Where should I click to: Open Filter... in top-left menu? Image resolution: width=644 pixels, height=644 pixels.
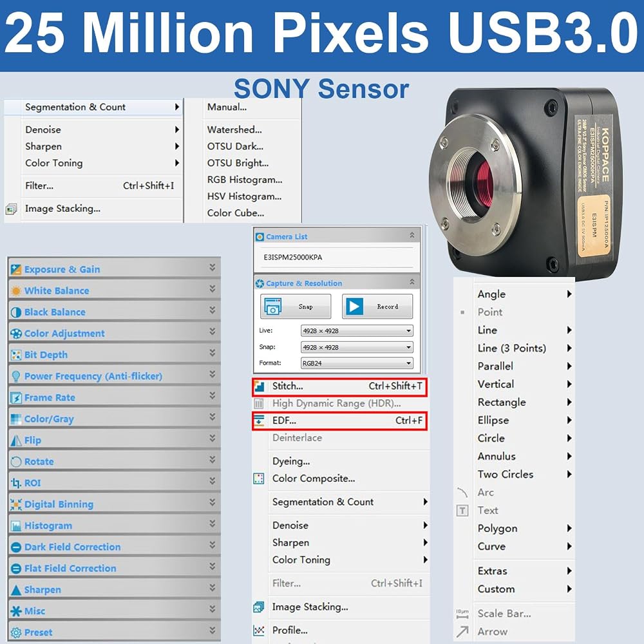pos(100,185)
